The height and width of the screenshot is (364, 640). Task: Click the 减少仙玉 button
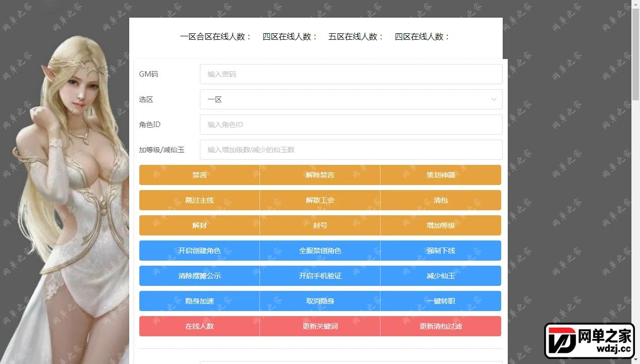click(441, 276)
